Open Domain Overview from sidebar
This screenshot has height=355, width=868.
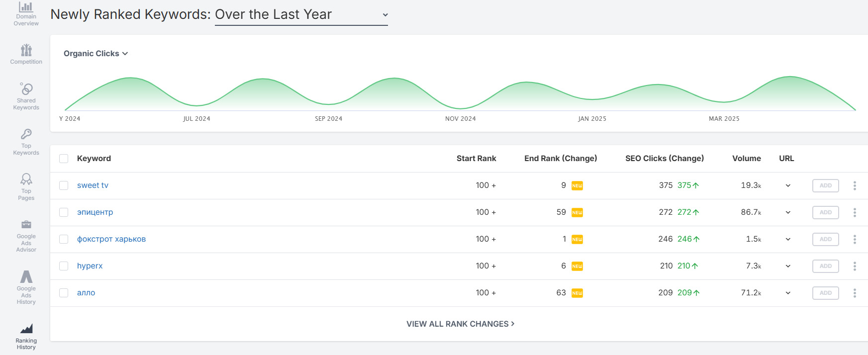[26, 14]
